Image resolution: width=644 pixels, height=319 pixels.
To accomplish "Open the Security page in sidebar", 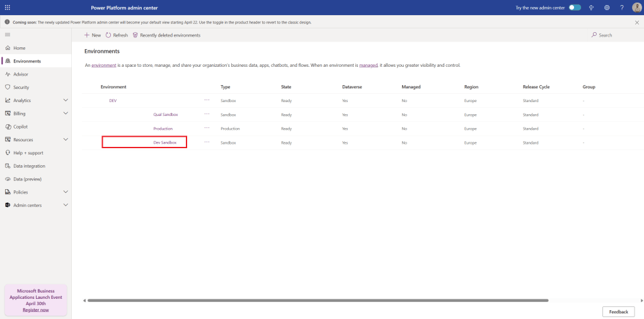I will (x=21, y=87).
